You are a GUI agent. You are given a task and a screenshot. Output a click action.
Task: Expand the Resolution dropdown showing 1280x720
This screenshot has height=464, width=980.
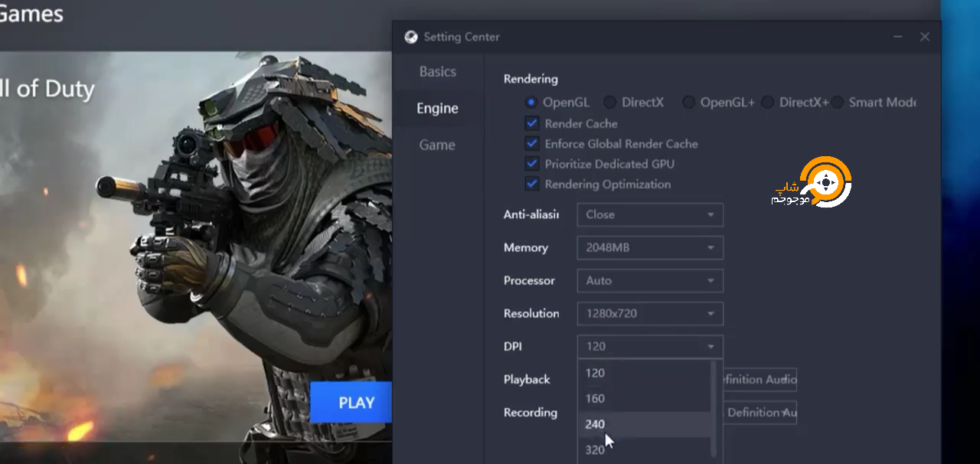tap(650, 313)
